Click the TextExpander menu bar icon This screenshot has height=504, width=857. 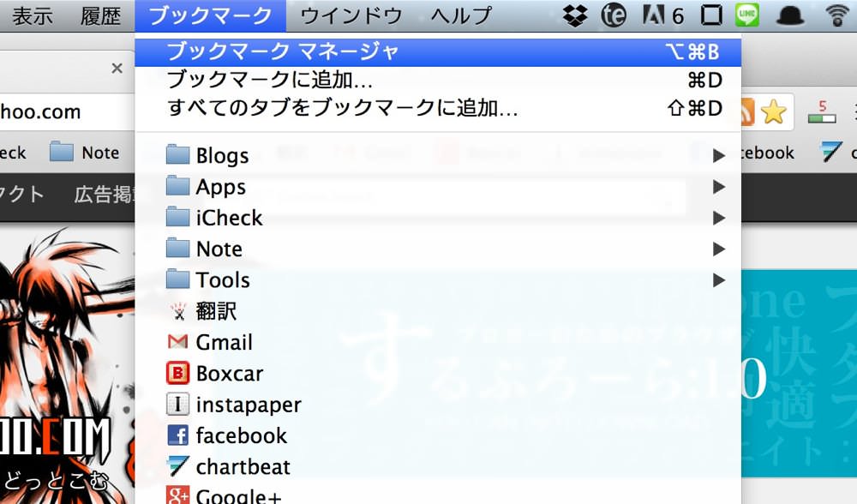coord(614,15)
